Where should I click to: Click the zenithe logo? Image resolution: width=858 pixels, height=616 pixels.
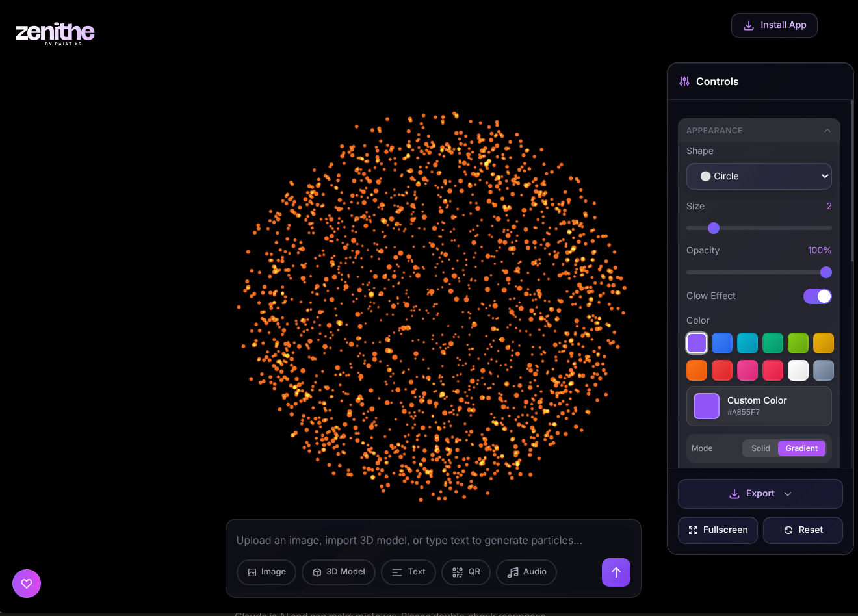click(55, 33)
